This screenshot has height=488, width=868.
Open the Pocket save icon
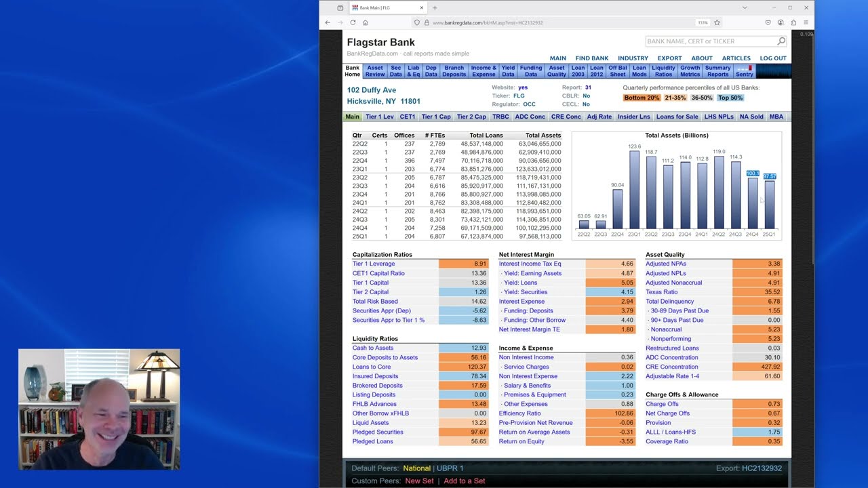(x=768, y=22)
